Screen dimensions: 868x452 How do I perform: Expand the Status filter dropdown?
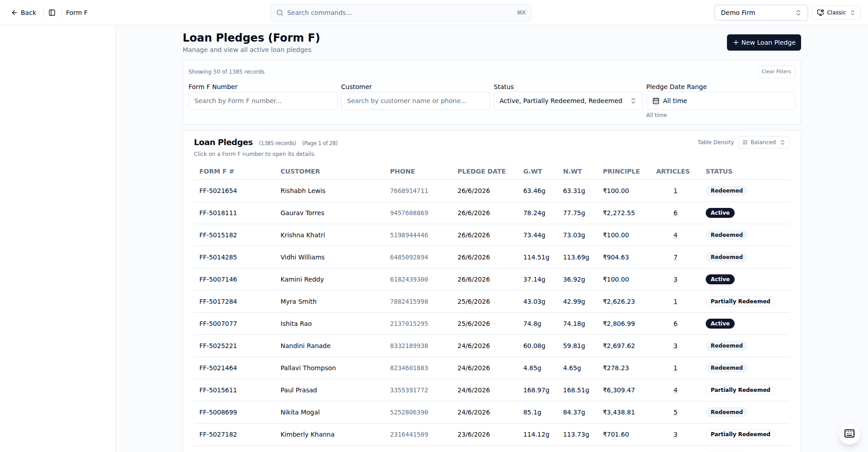[568, 101]
